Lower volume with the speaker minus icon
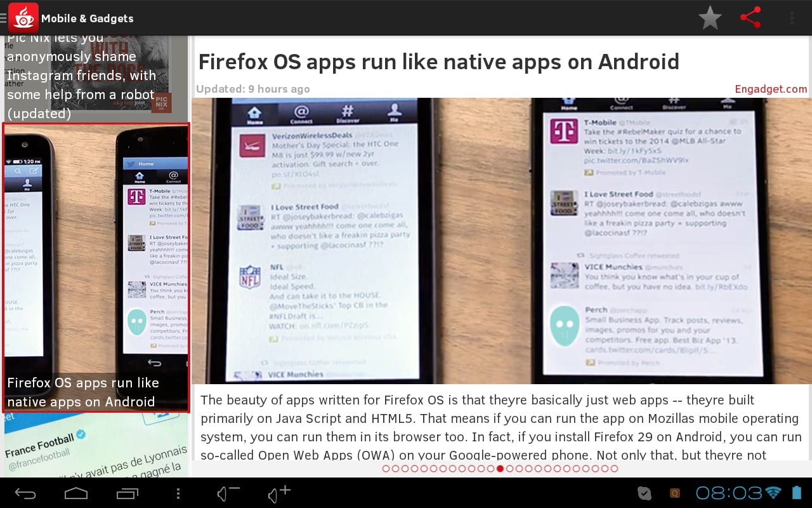The image size is (812, 508). [x=228, y=493]
